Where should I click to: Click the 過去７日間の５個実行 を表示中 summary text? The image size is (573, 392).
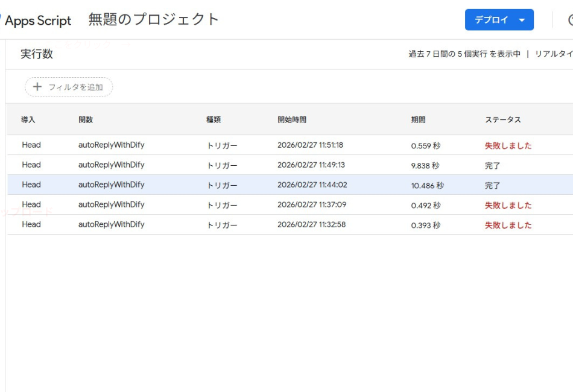point(464,54)
